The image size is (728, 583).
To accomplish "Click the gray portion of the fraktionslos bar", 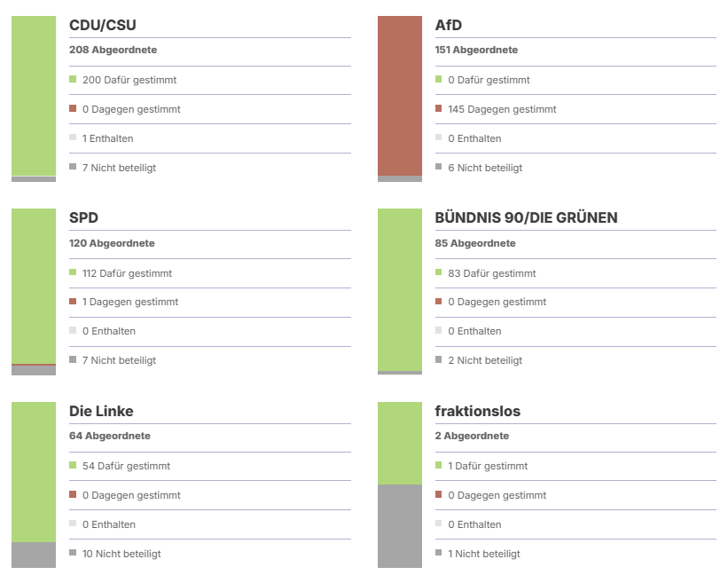I will [x=400, y=525].
